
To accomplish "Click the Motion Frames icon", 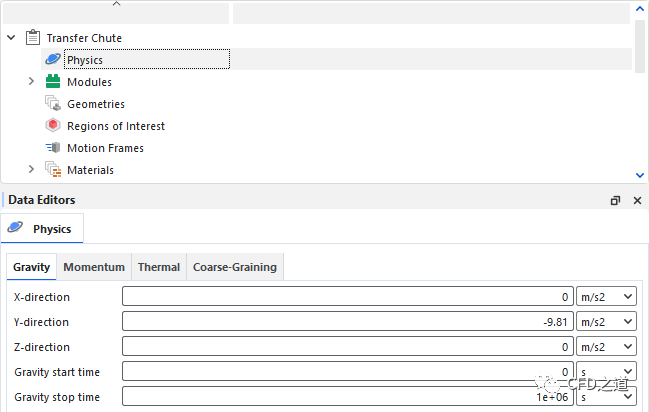I will pos(53,148).
